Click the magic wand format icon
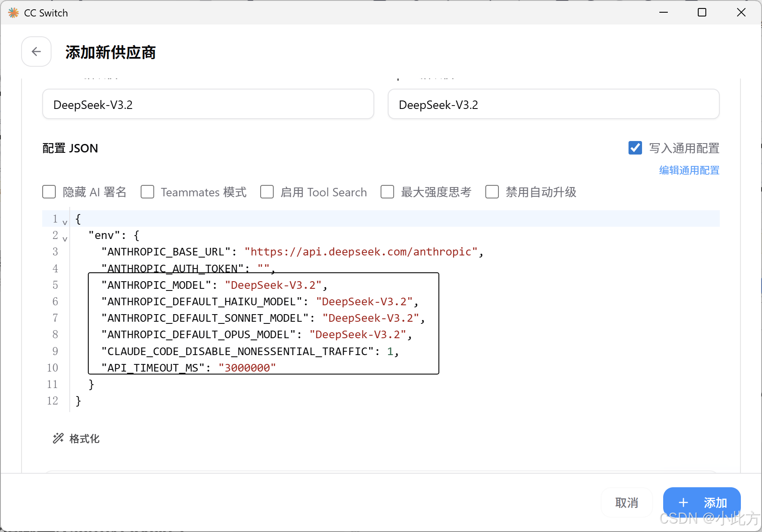Screen dimensions: 762x532 (x=58, y=438)
